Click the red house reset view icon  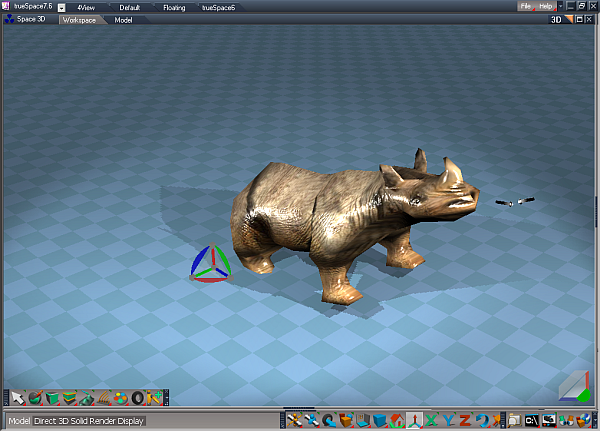(397, 420)
